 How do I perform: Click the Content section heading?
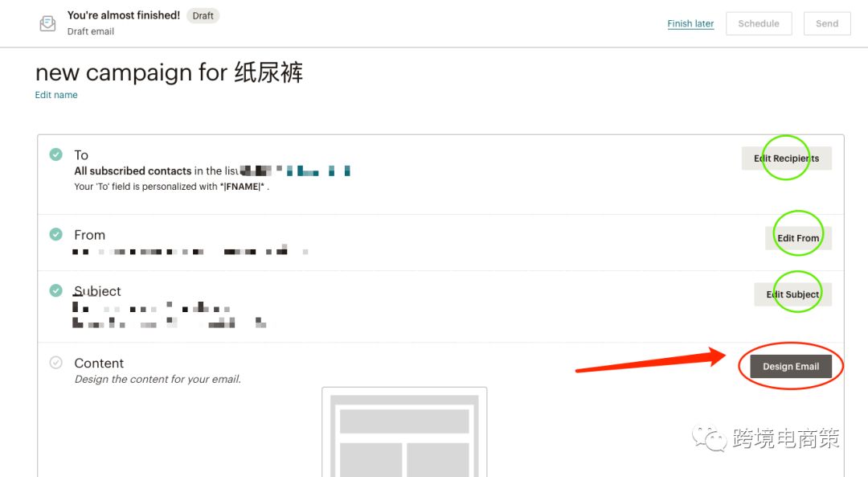pyautogui.click(x=99, y=363)
